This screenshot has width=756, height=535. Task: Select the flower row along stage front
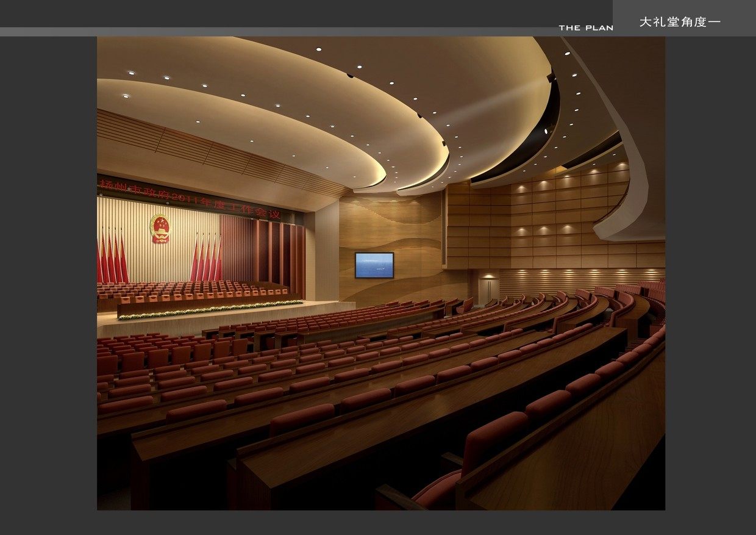[210, 309]
